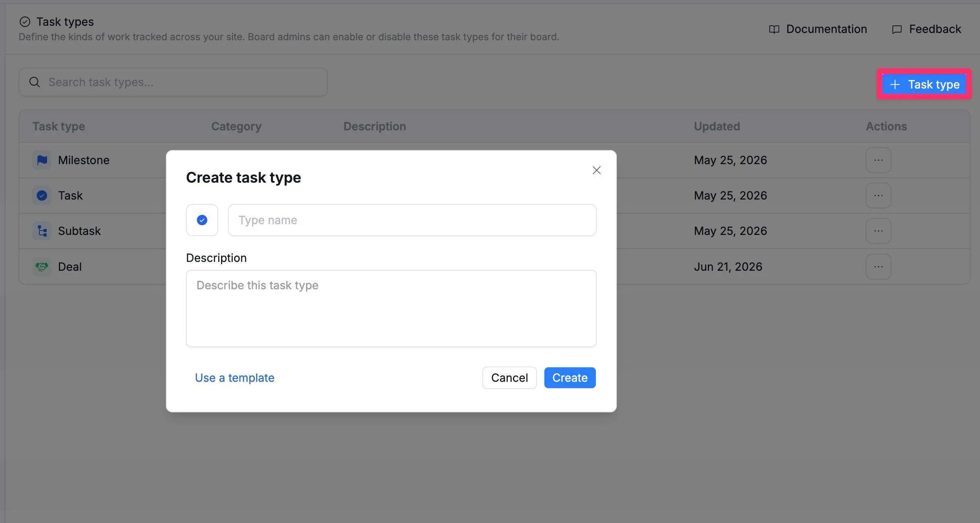Image resolution: width=980 pixels, height=523 pixels.
Task: Click the Milestone flag icon
Action: click(42, 160)
